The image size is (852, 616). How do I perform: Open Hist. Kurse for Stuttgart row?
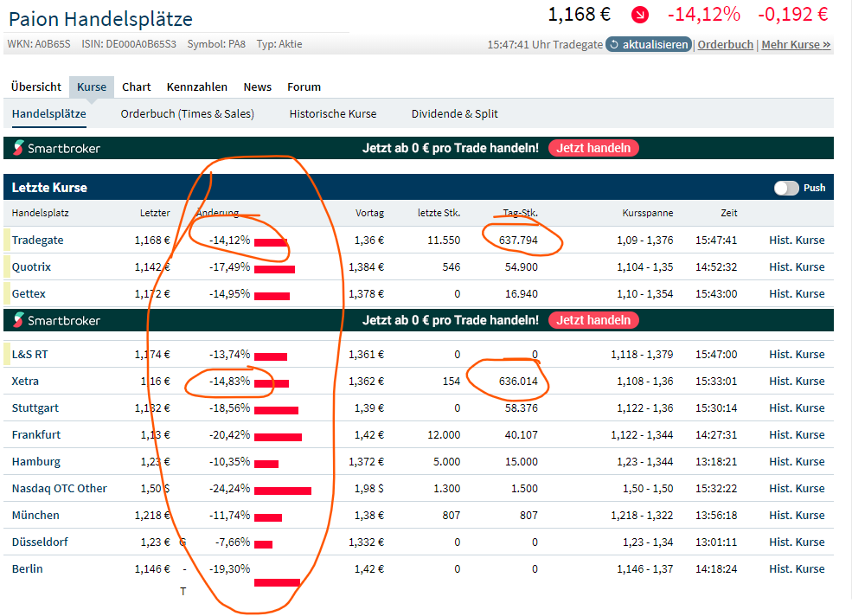tap(797, 407)
